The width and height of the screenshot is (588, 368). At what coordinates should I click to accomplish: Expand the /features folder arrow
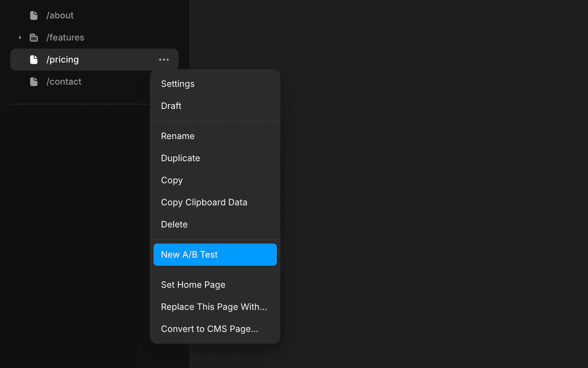20,38
